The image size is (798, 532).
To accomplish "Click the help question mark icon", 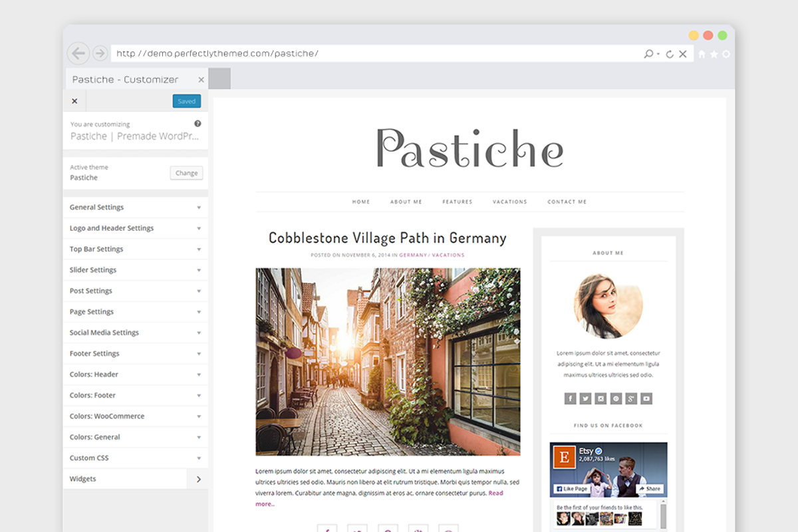I will [x=198, y=124].
